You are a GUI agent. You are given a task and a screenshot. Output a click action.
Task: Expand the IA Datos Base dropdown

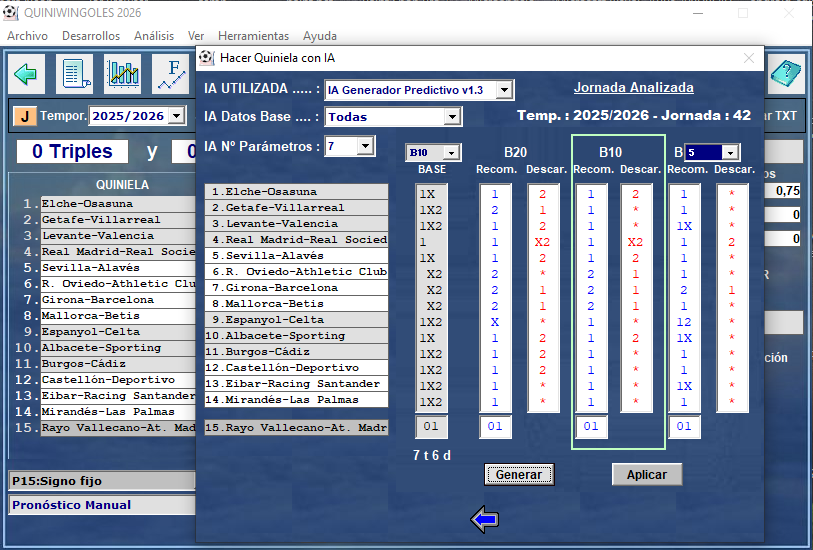tap(452, 117)
